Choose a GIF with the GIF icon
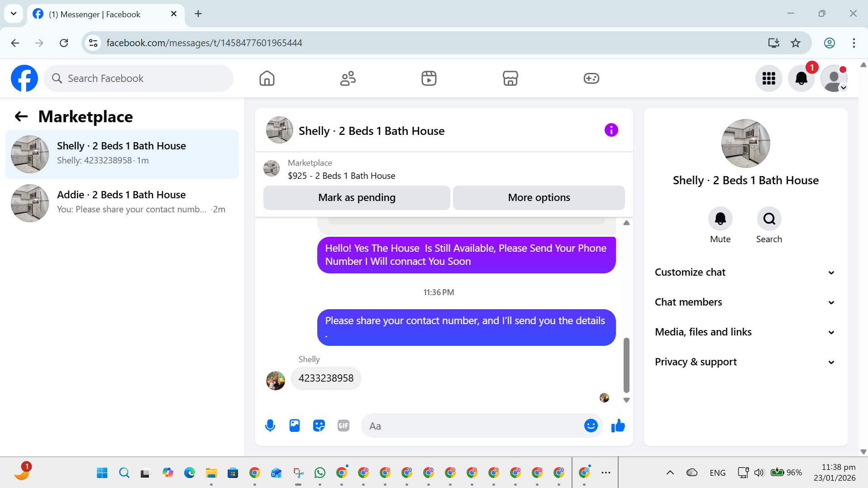The image size is (868, 488). pyautogui.click(x=343, y=426)
